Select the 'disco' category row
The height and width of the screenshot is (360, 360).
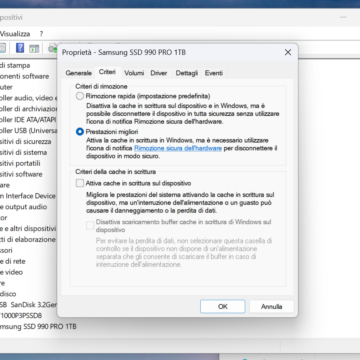[8, 294]
